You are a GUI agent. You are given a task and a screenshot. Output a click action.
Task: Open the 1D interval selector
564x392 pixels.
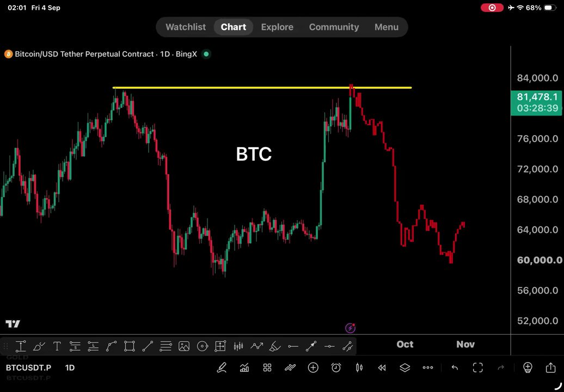(x=70, y=368)
